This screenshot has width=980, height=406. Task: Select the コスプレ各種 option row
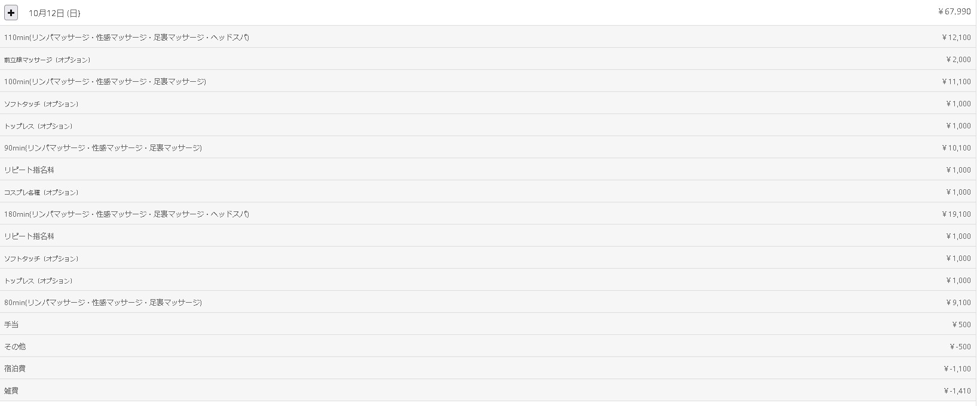point(41,192)
